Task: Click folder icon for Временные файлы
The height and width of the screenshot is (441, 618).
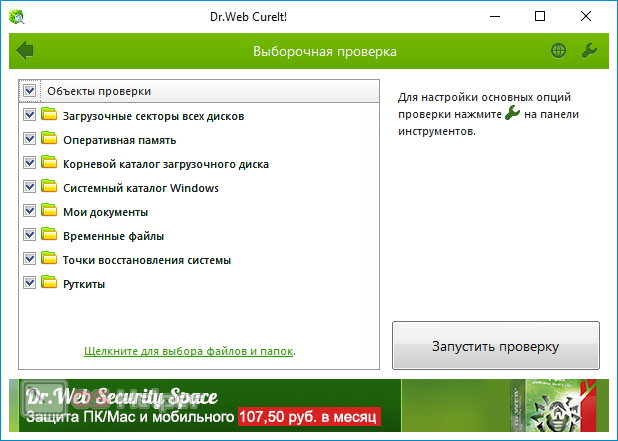Action: [49, 234]
